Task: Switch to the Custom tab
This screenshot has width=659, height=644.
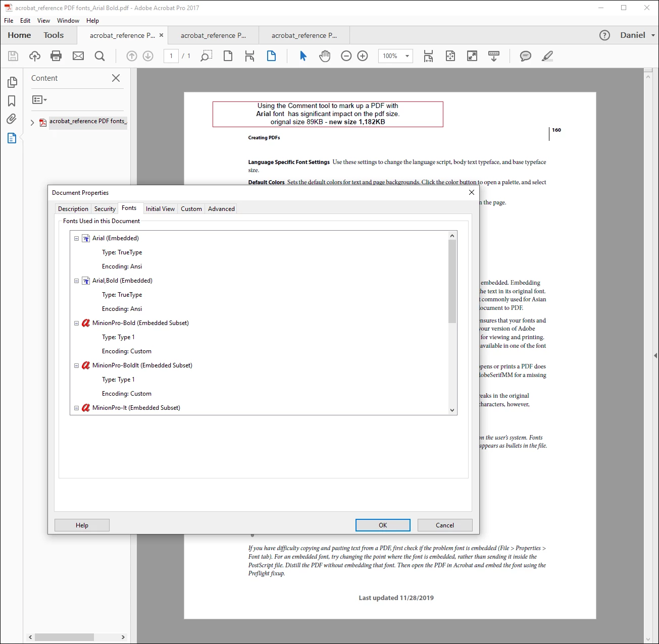Action: click(x=191, y=209)
